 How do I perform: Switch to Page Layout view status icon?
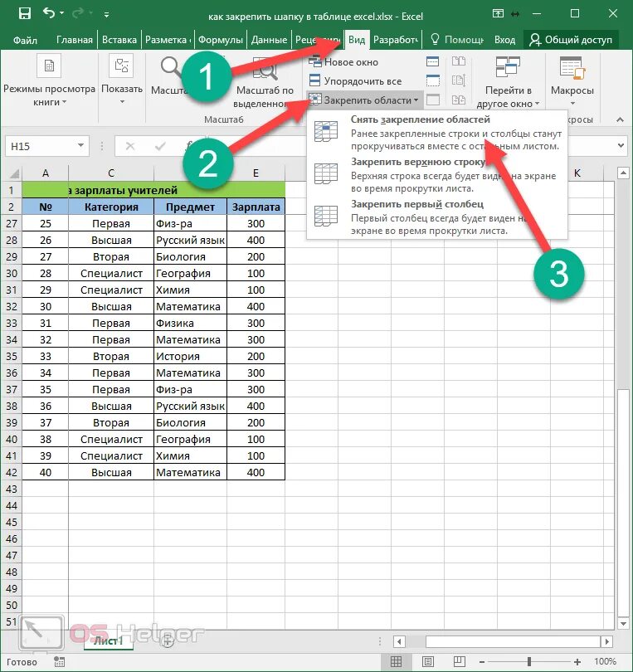pyautogui.click(x=428, y=662)
